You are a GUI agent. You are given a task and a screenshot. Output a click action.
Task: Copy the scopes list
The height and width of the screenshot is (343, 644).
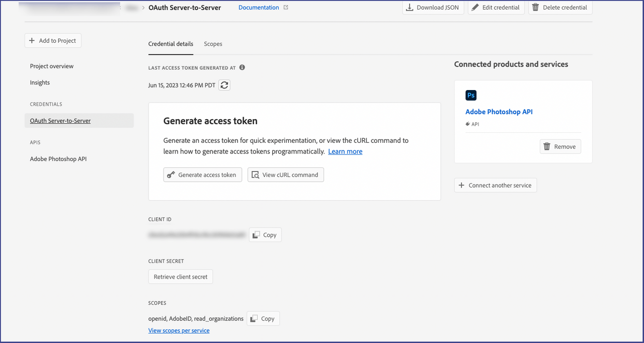point(263,318)
